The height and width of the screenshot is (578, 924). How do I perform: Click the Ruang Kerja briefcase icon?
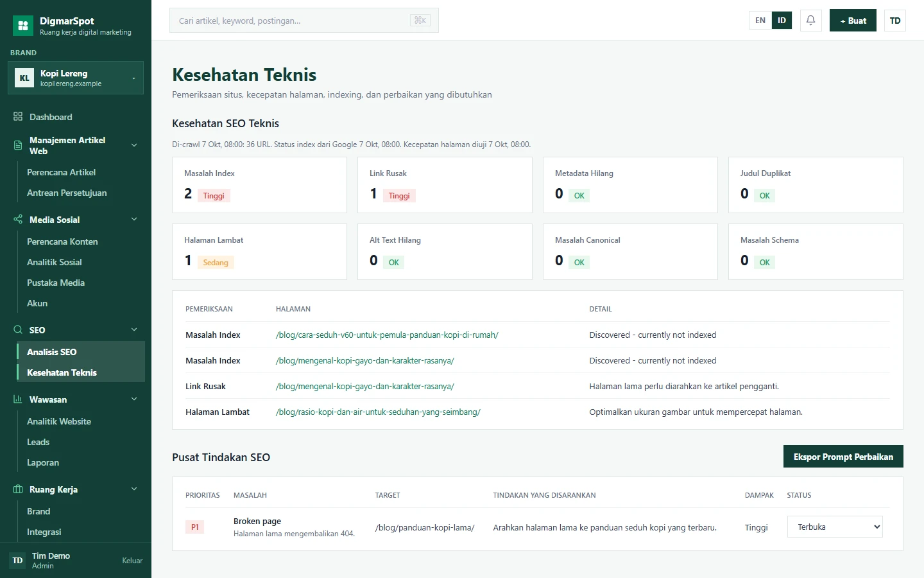(18, 489)
